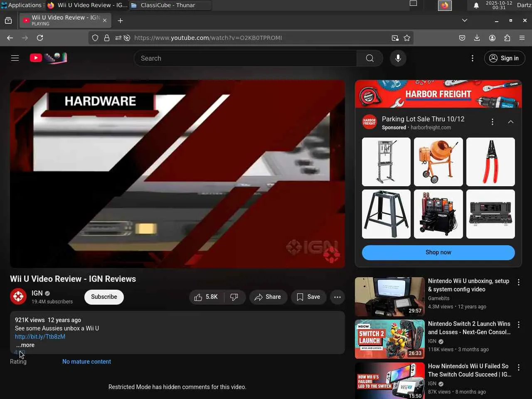View the black tool stand product

pyautogui.click(x=386, y=214)
